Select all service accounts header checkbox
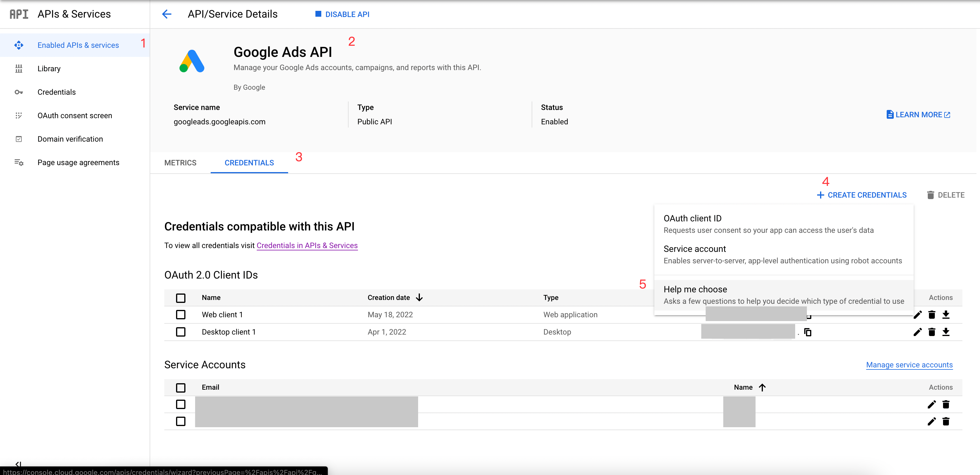This screenshot has width=980, height=475. 181,388
